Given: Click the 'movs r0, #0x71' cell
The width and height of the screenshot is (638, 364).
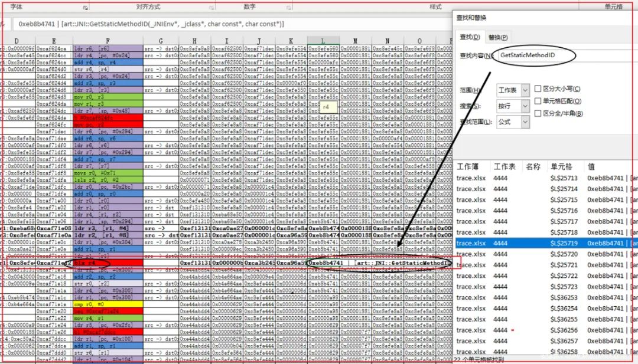Looking at the screenshot, I should coord(108,173).
